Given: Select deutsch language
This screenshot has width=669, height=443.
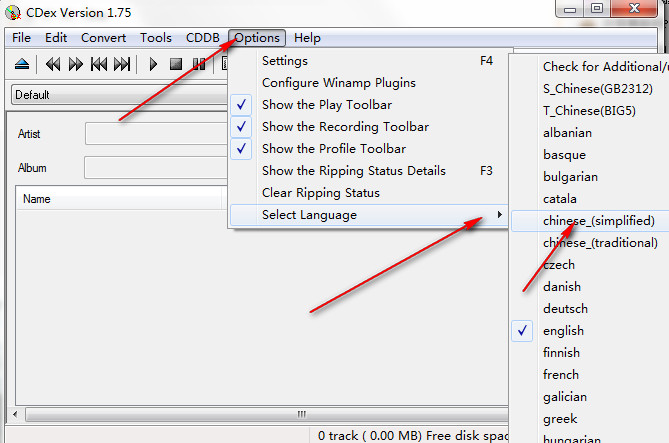Looking at the screenshot, I should pos(590,309).
